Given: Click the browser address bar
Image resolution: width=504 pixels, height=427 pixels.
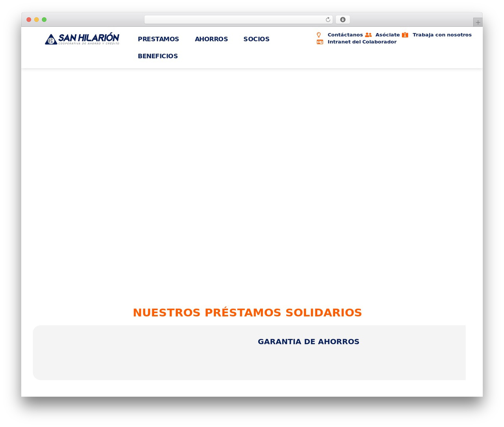Looking at the screenshot, I should (x=238, y=20).
